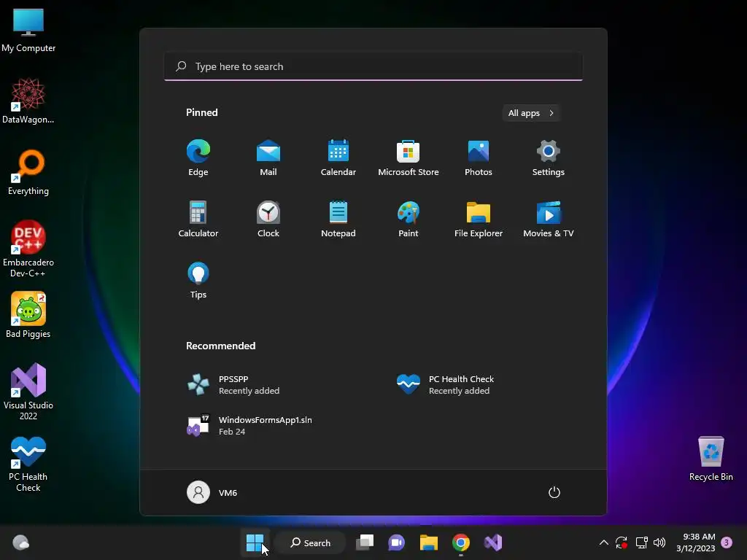Open notification center badge 3
The image size is (747, 560).
coord(727,542)
